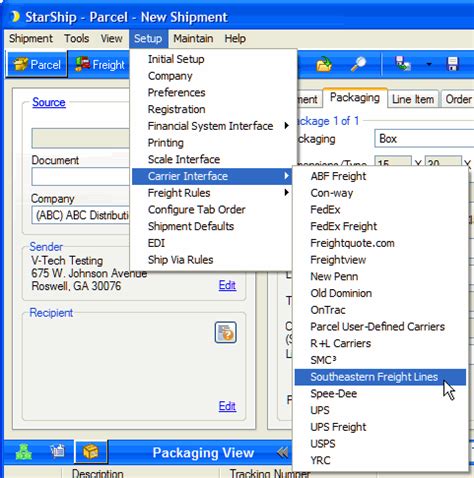Select the package box view icon
474x478 pixels.
coord(91,452)
